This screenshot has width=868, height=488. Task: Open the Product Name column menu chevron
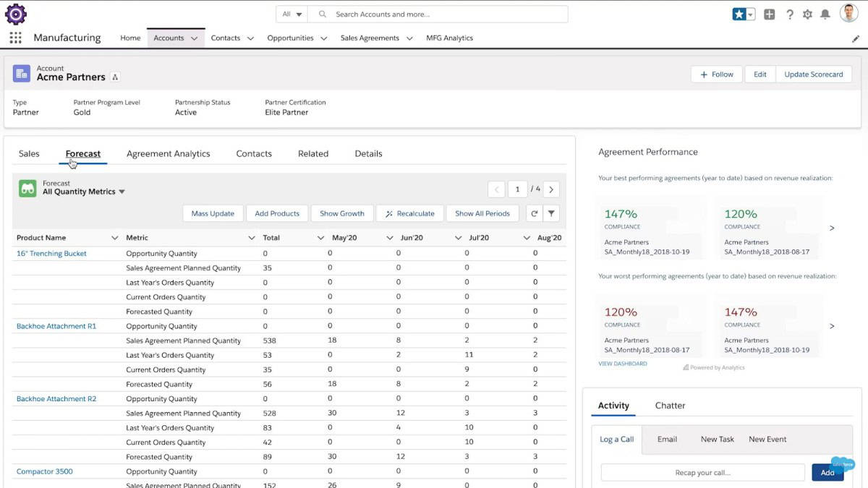coord(114,238)
